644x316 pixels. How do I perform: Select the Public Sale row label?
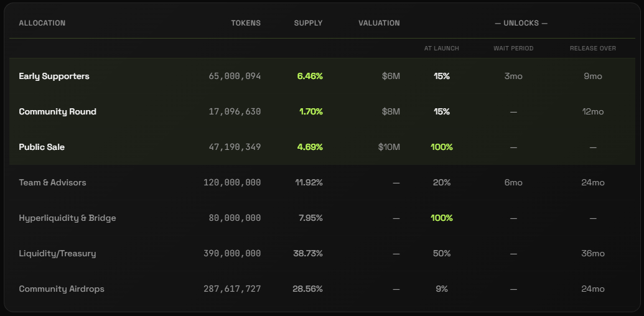pos(42,147)
